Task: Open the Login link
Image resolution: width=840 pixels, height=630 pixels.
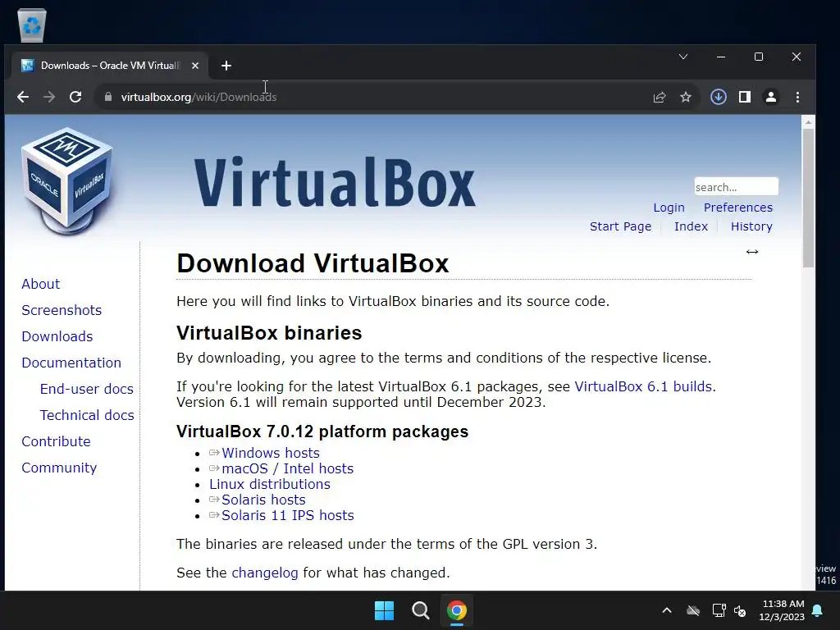Action: (x=669, y=208)
